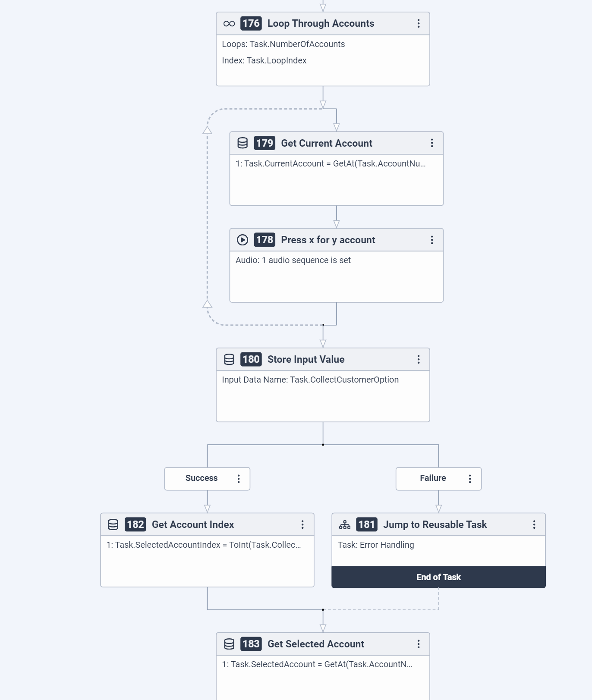
Task: Click the loop icon on Loop Through Accounts
Action: (x=229, y=24)
